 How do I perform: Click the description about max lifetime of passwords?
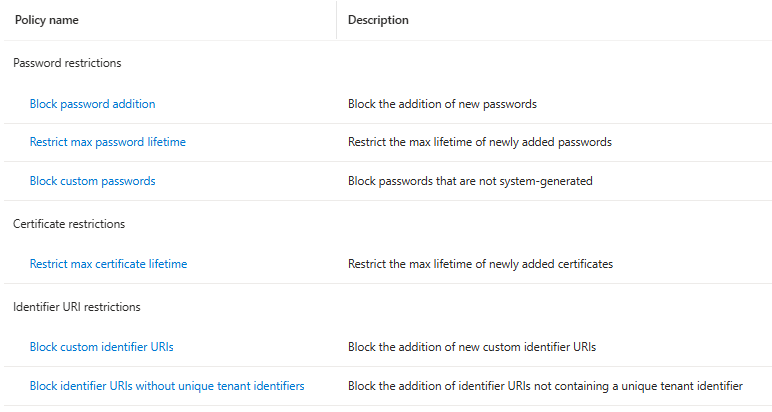pos(479,142)
